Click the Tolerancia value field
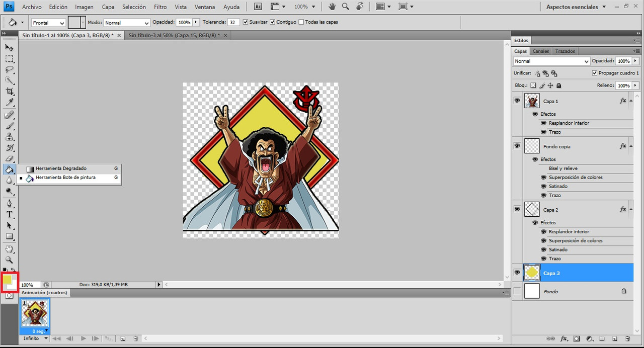 coord(233,22)
